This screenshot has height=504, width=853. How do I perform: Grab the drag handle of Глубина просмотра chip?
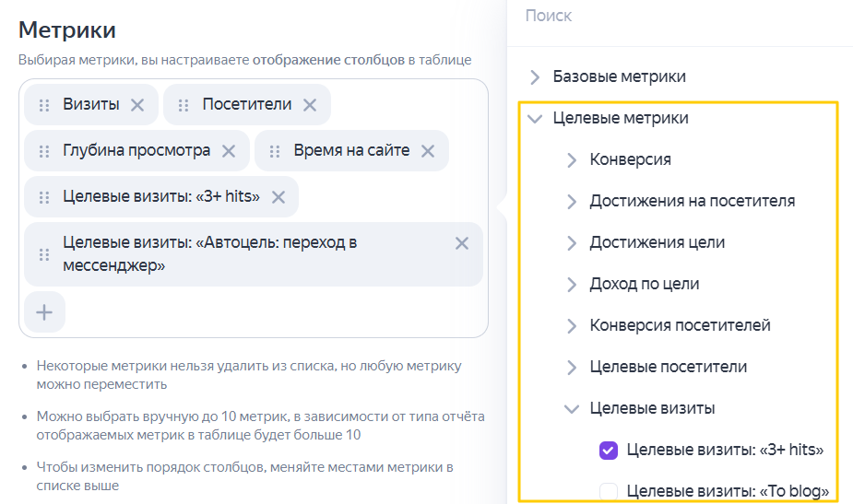click(44, 151)
